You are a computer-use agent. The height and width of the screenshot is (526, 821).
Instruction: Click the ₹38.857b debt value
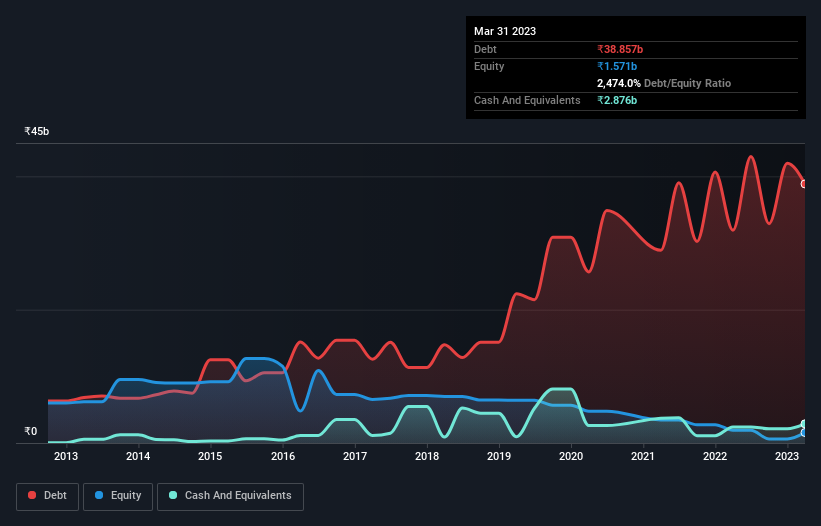coord(620,49)
